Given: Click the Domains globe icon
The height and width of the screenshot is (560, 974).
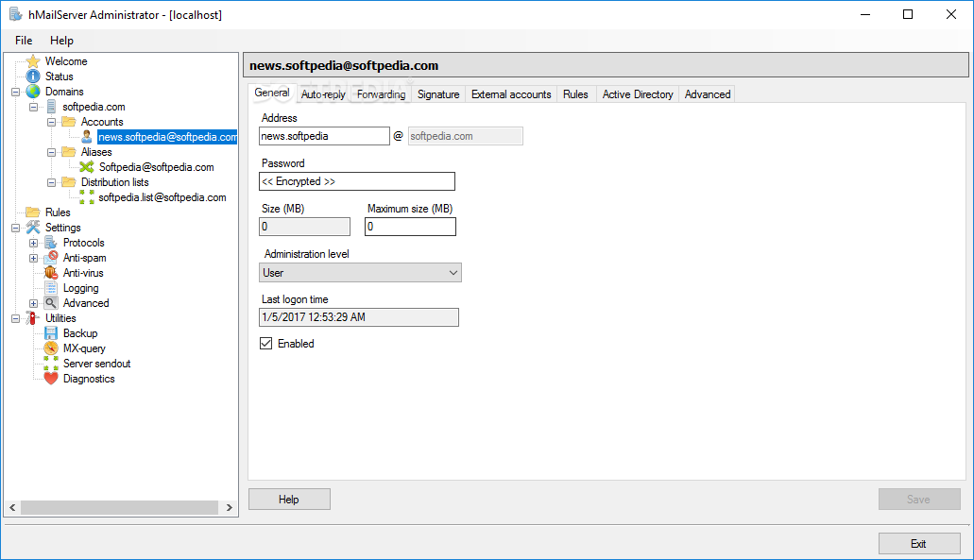Looking at the screenshot, I should click(33, 92).
